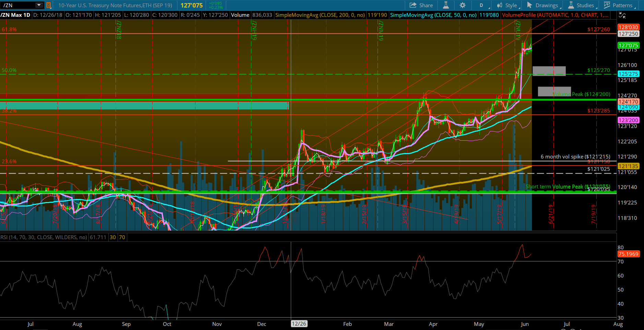Viewport: 644px width, 330px height.
Task: Click the collapse status line icon
Action: pos(622,15)
